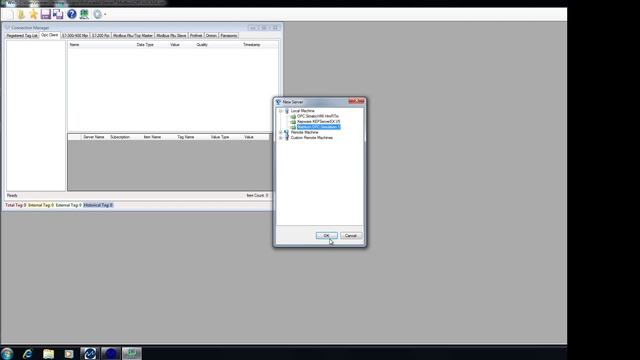The image size is (640, 360).
Task: Click the blank new document toolbar icon
Action: pos(9,14)
